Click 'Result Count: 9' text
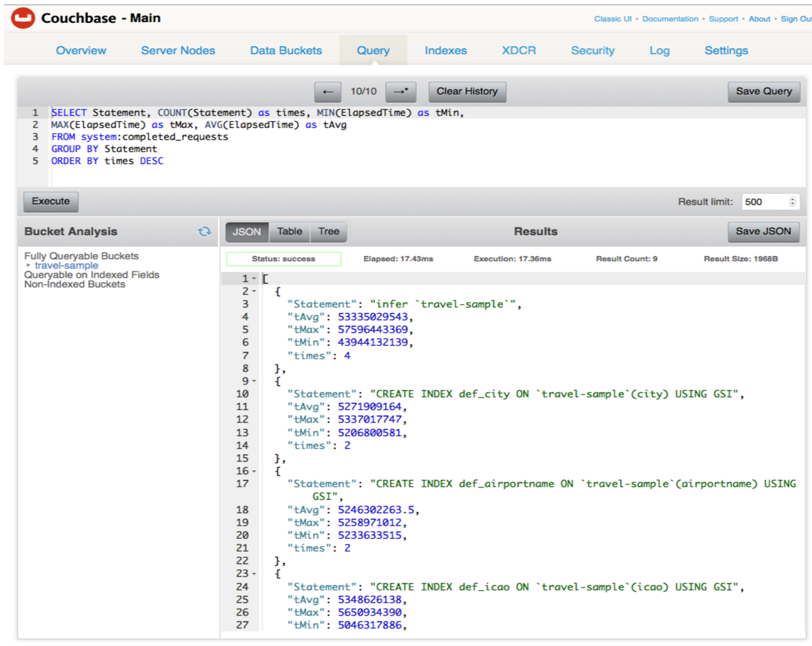812x646 pixels. (x=626, y=259)
